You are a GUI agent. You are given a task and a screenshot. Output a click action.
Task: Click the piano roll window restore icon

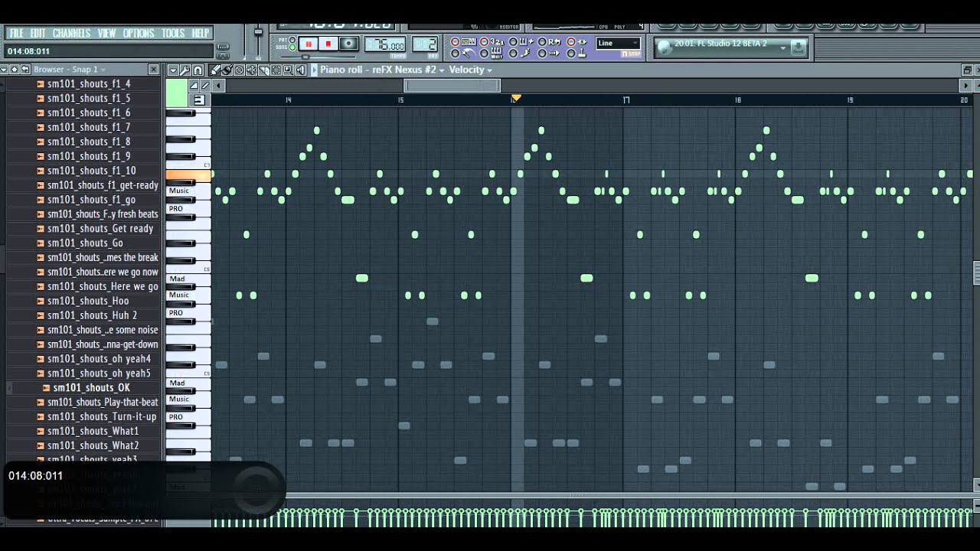[966, 70]
